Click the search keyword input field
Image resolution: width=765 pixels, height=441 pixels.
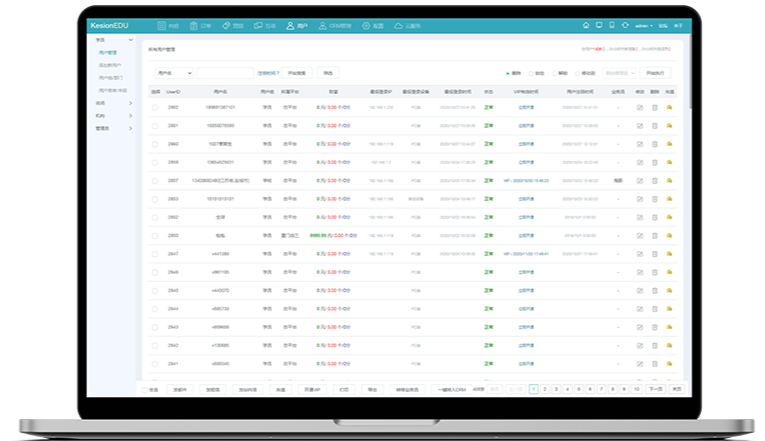(x=225, y=73)
